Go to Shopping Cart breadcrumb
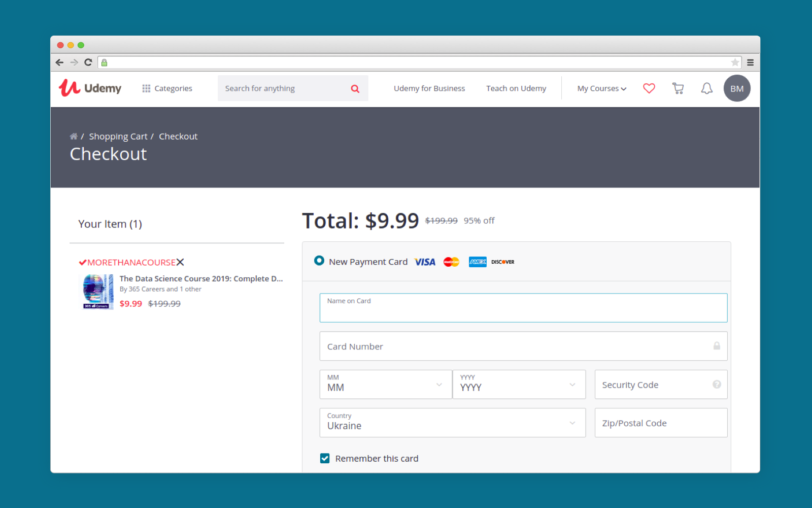The height and width of the screenshot is (508, 812). click(x=118, y=136)
